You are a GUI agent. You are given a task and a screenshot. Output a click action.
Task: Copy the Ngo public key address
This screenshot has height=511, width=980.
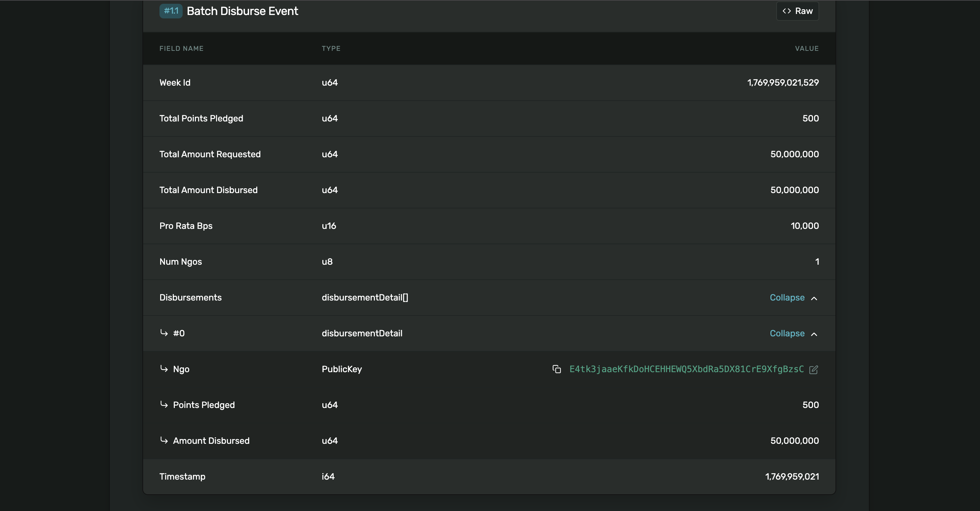point(556,369)
